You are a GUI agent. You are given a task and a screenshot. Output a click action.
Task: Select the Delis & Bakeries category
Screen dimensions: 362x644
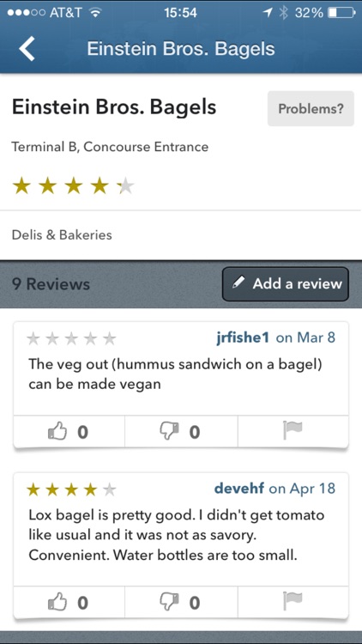pyautogui.click(x=62, y=235)
